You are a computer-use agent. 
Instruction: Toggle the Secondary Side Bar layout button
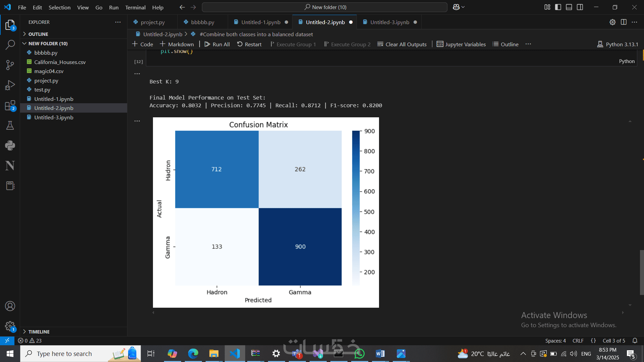click(x=580, y=7)
